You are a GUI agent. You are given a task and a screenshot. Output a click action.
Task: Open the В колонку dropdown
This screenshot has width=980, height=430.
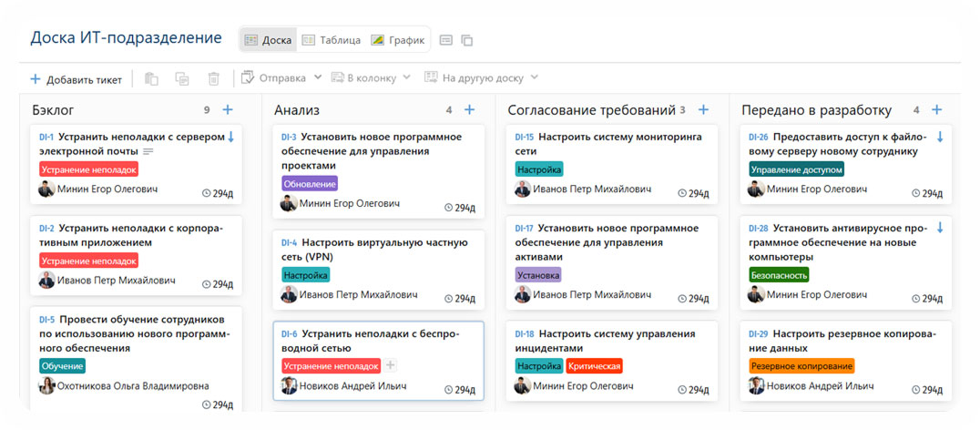pyautogui.click(x=372, y=78)
